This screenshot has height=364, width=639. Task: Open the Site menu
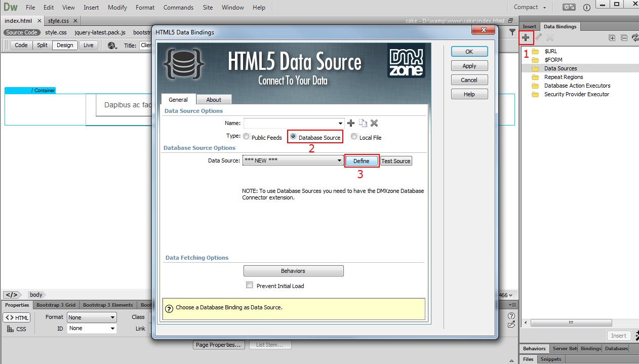pyautogui.click(x=208, y=8)
